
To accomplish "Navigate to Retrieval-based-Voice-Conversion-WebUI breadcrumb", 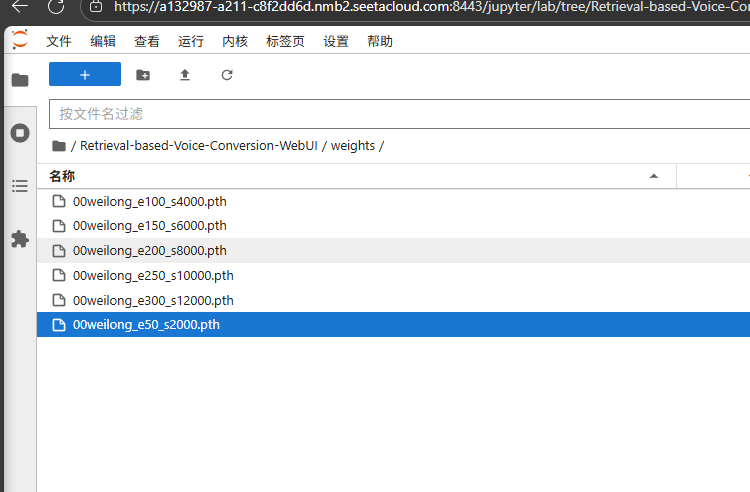I will pos(199,146).
